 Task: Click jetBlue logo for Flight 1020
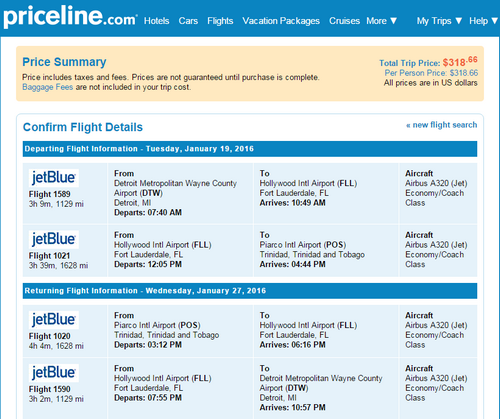point(54,320)
